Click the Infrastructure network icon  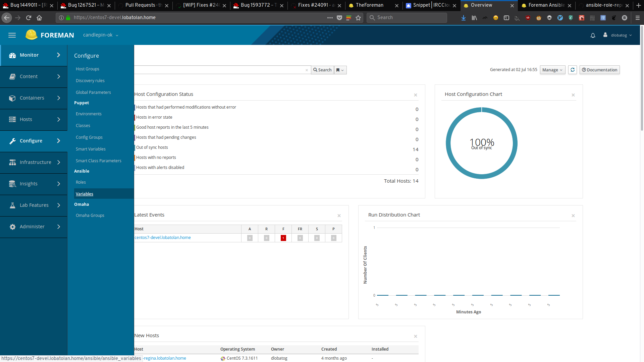12,163
